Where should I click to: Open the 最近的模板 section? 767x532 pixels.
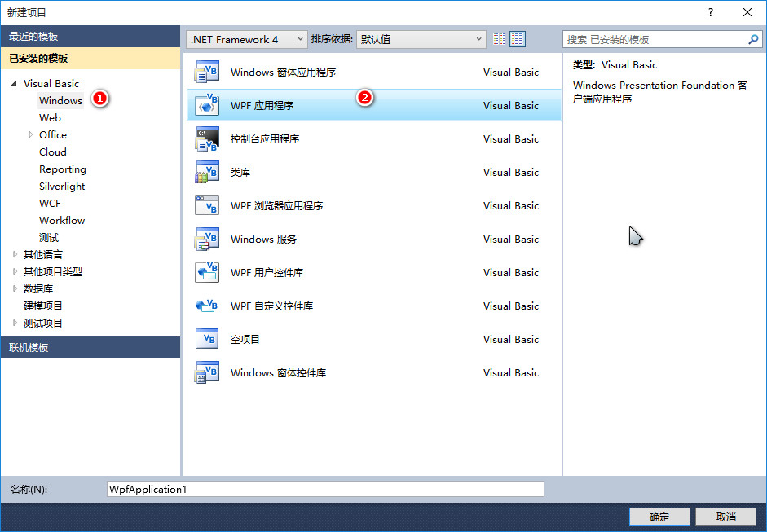point(90,36)
